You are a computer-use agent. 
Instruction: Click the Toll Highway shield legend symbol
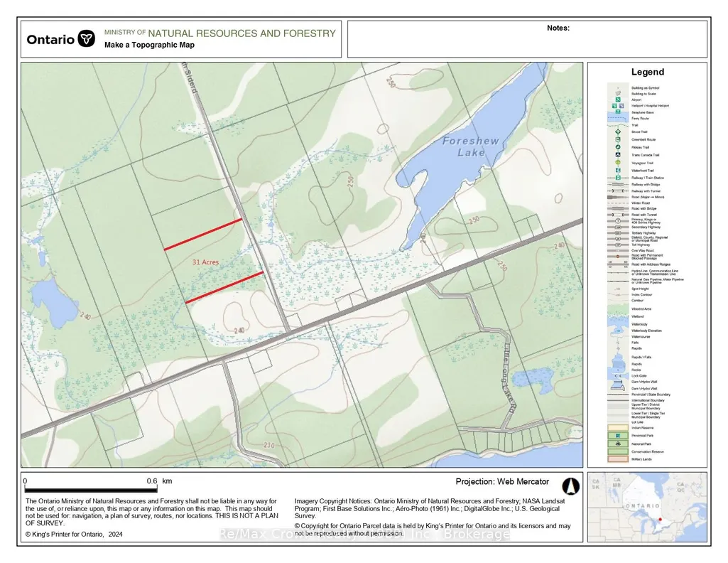click(618, 245)
